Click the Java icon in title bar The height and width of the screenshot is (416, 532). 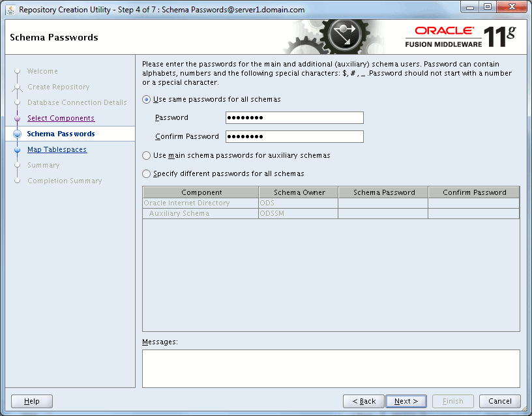tap(10, 10)
